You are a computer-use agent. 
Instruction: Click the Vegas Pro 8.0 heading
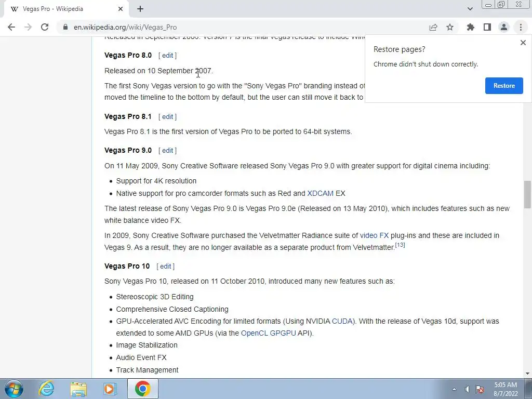point(128,55)
